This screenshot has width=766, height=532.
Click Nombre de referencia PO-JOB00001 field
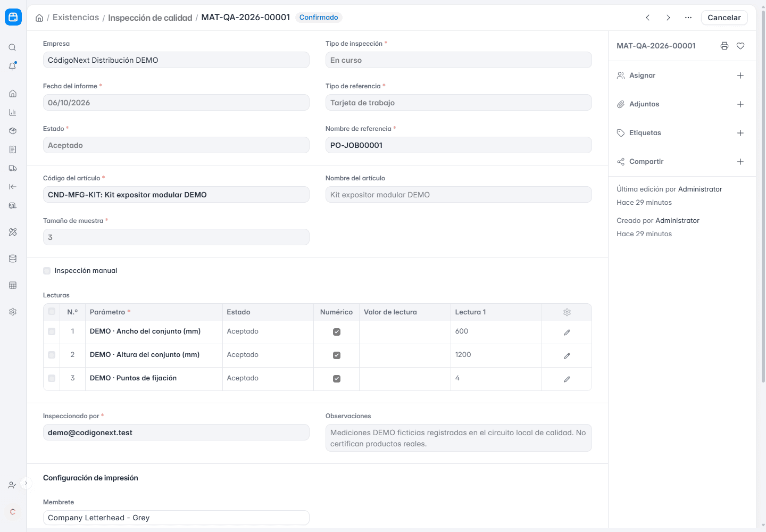(459, 145)
